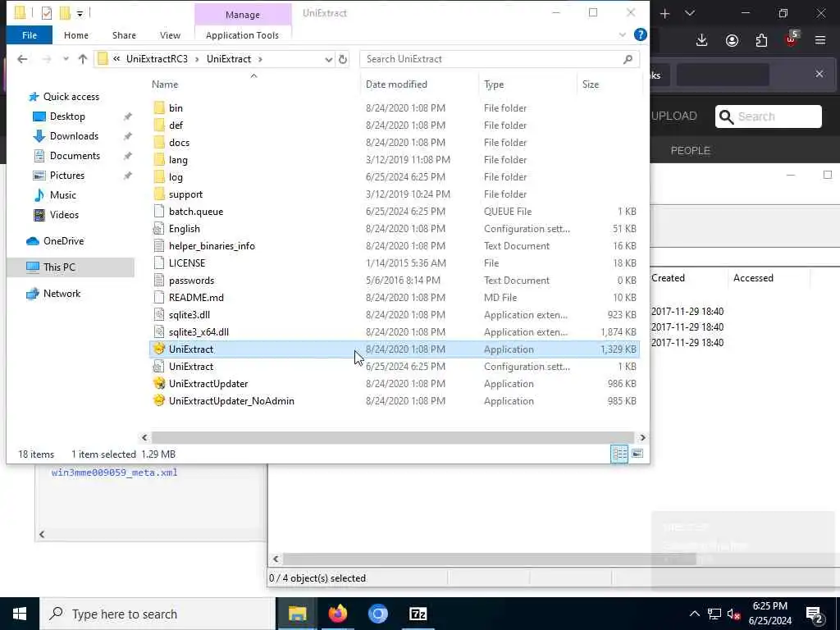The image size is (840, 630).
Task: Click the website Search field
Action: click(x=768, y=116)
